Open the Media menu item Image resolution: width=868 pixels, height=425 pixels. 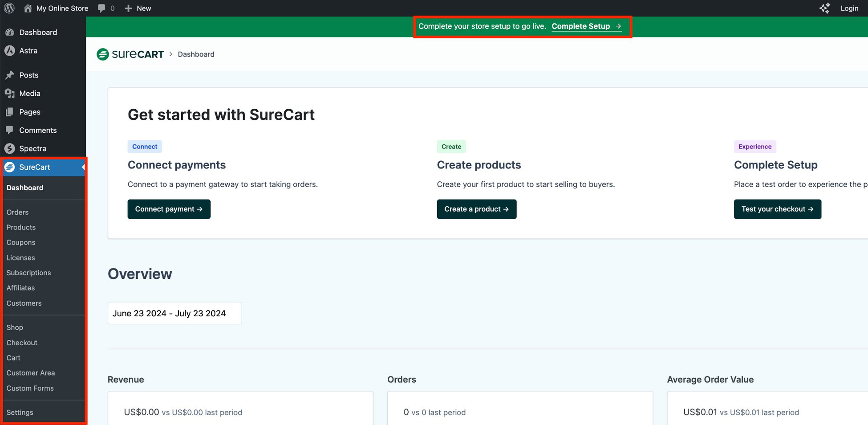(x=30, y=93)
